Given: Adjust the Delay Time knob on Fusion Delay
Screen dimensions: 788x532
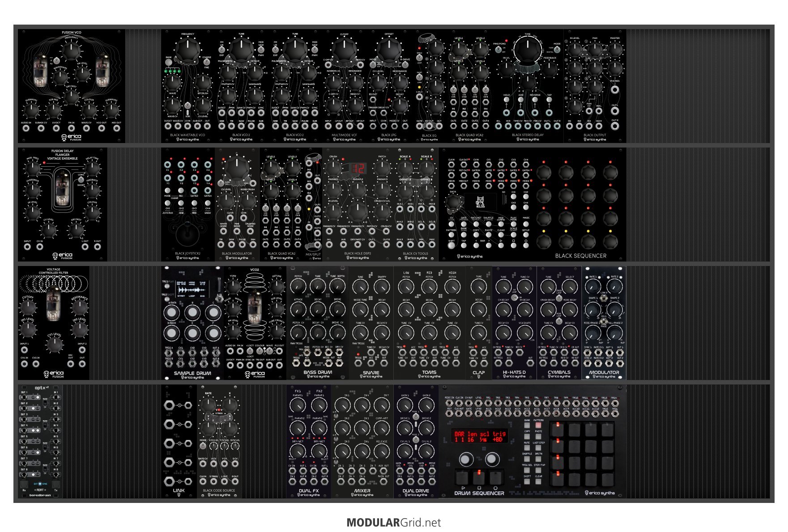Looking at the screenshot, I should coord(92,169).
